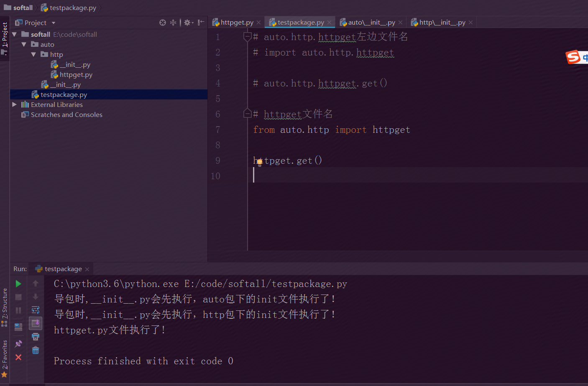Click the crosshair scroll-from-source icon

[x=163, y=23]
